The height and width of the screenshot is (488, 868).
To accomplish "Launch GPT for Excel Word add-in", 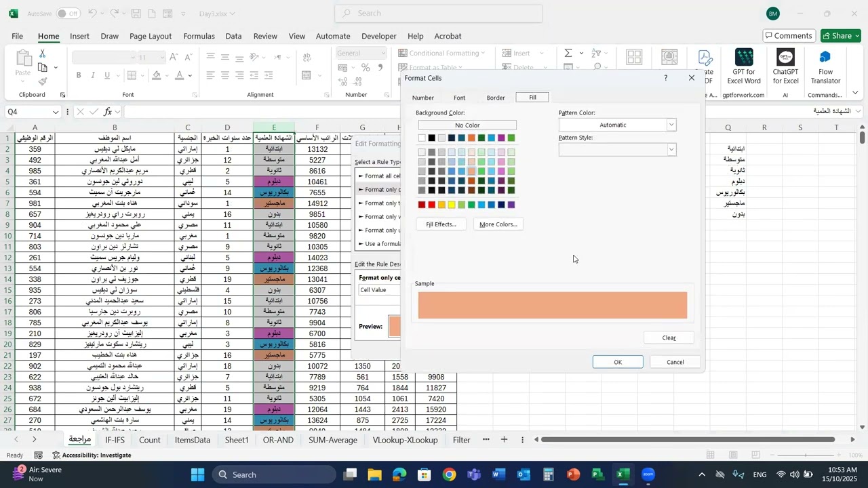I will coord(744,66).
